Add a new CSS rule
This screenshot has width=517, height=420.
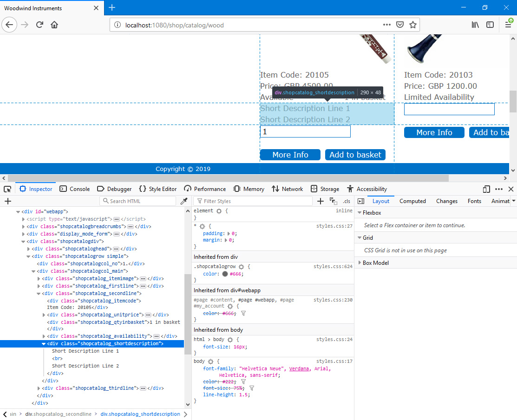[320, 201]
